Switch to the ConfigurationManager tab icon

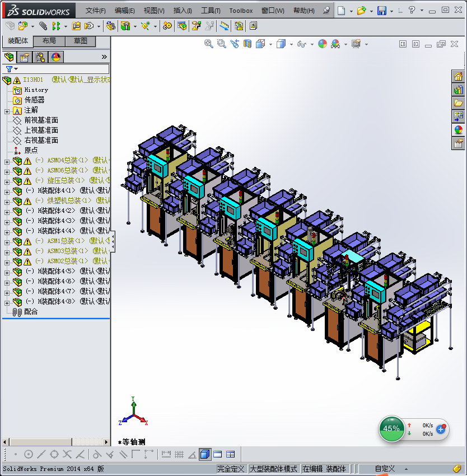tap(40, 57)
